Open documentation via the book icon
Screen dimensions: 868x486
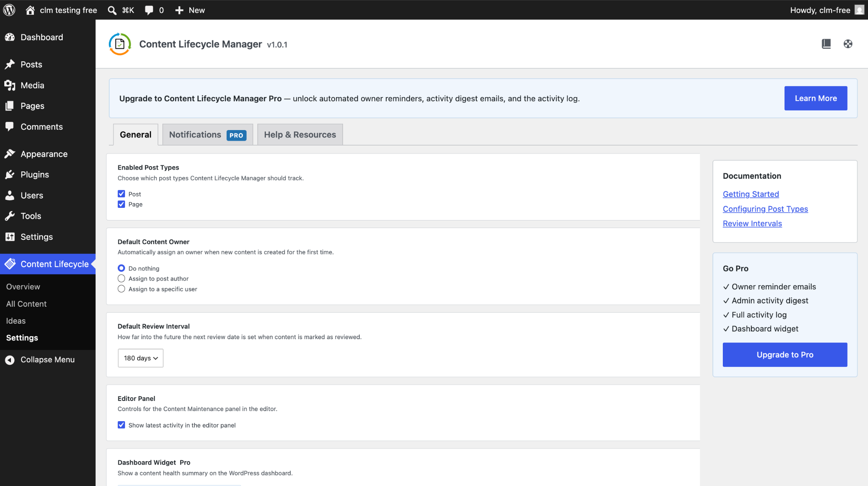826,44
